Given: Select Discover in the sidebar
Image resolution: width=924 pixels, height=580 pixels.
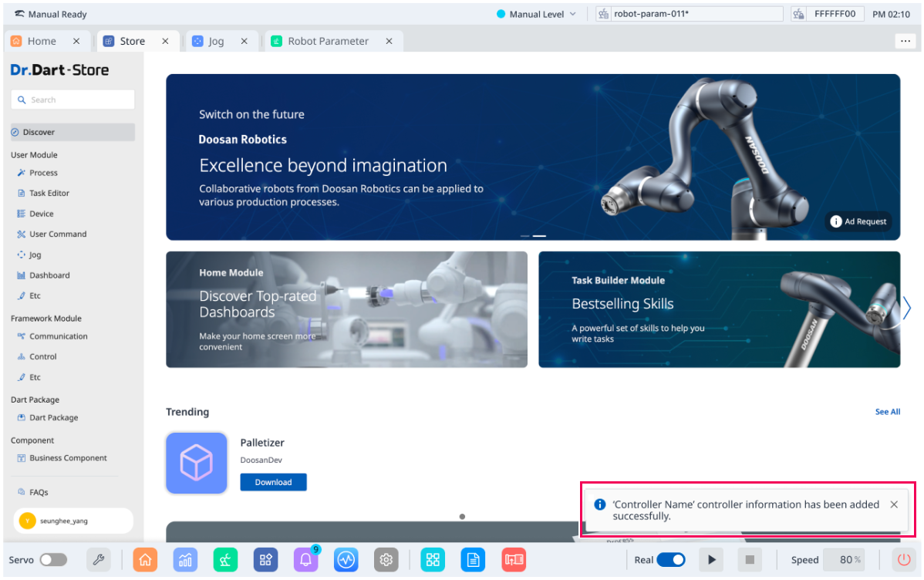Looking at the screenshot, I should [x=73, y=132].
